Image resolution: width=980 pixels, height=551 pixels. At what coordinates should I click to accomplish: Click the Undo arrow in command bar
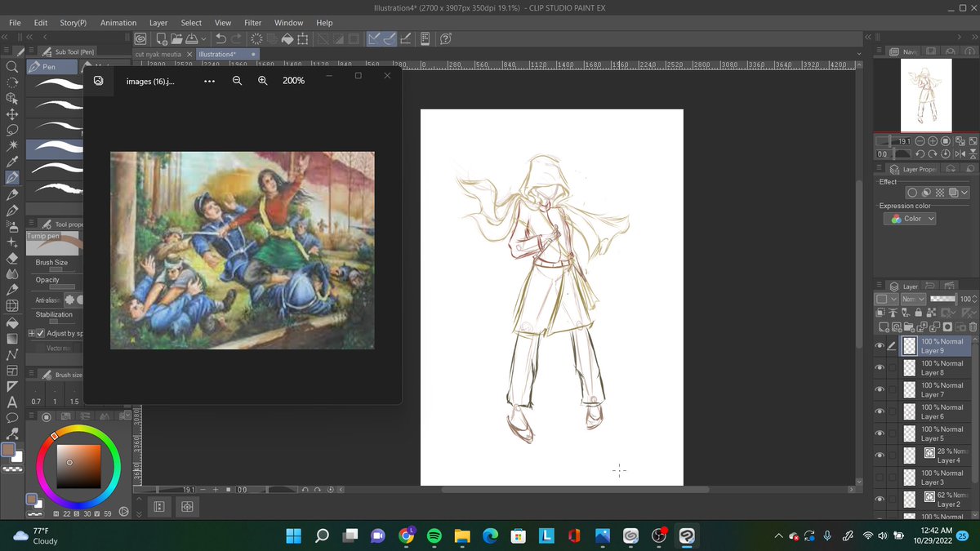click(x=220, y=38)
